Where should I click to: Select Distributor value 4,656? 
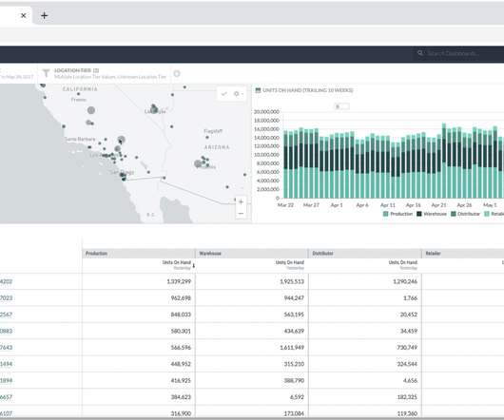coord(411,380)
